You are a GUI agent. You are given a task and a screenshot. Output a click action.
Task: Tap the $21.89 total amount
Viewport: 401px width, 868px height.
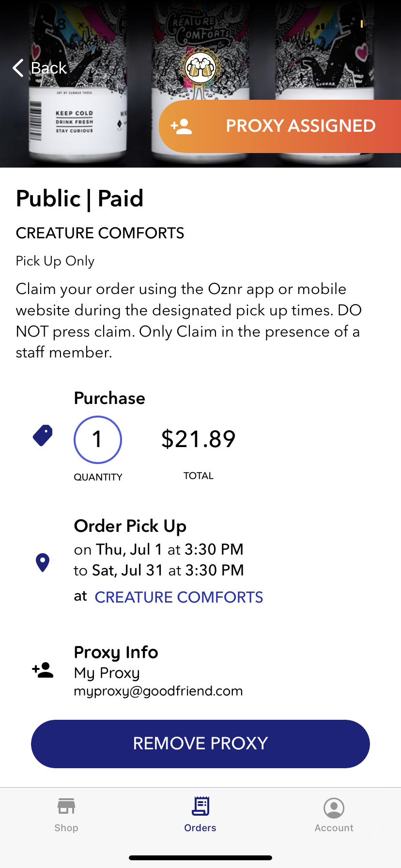point(199,439)
